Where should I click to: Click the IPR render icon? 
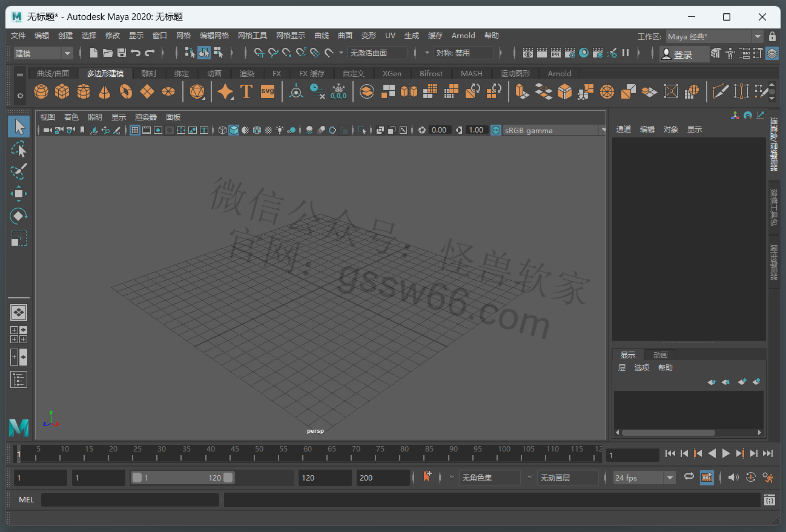555,53
